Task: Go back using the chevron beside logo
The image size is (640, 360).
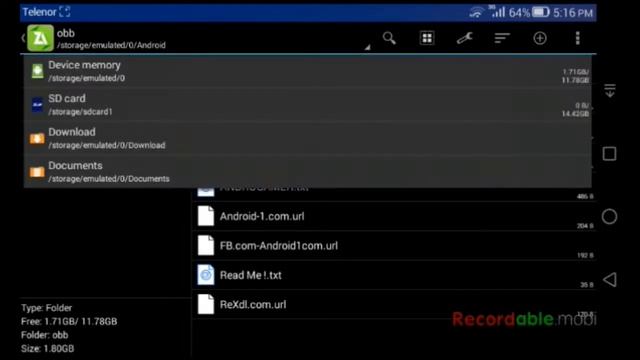Action: pyautogui.click(x=23, y=38)
